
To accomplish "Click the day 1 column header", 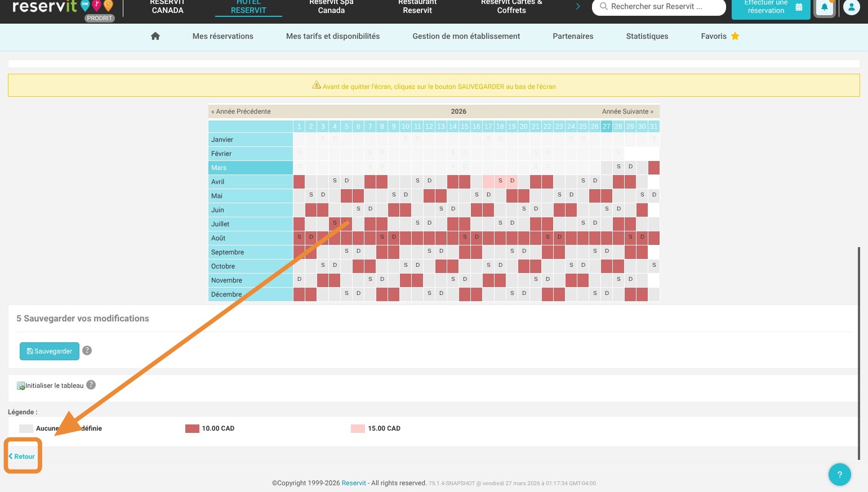I will (x=299, y=126).
